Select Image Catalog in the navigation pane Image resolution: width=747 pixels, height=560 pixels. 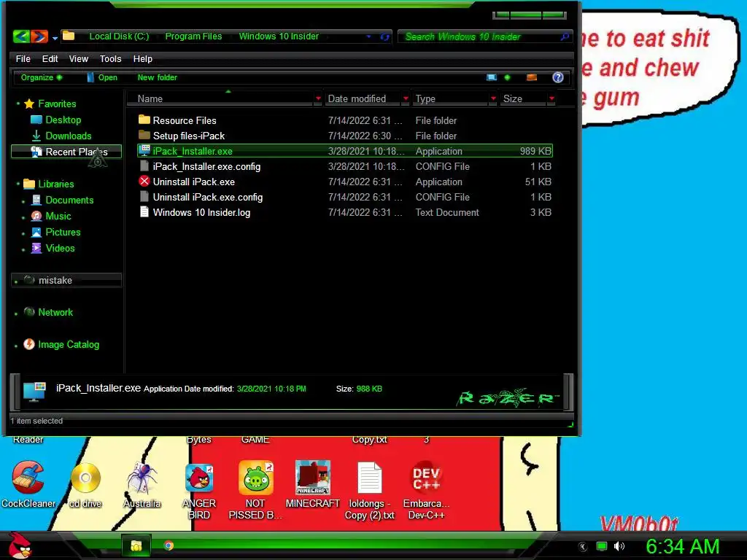coord(61,344)
